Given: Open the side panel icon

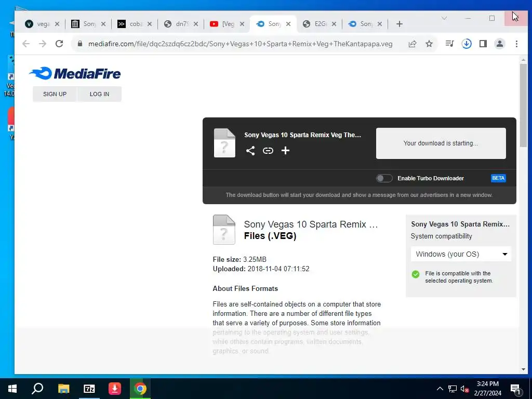Looking at the screenshot, I should pos(483,44).
